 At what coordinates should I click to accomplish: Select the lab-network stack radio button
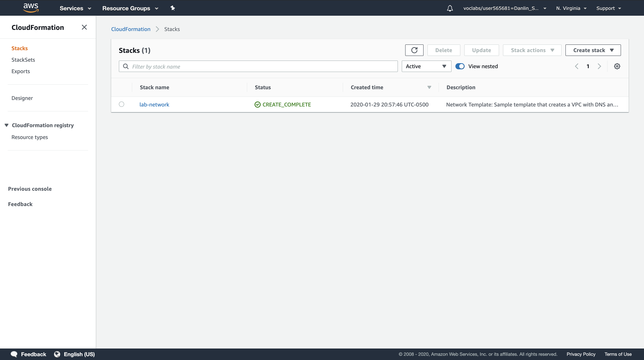click(122, 104)
